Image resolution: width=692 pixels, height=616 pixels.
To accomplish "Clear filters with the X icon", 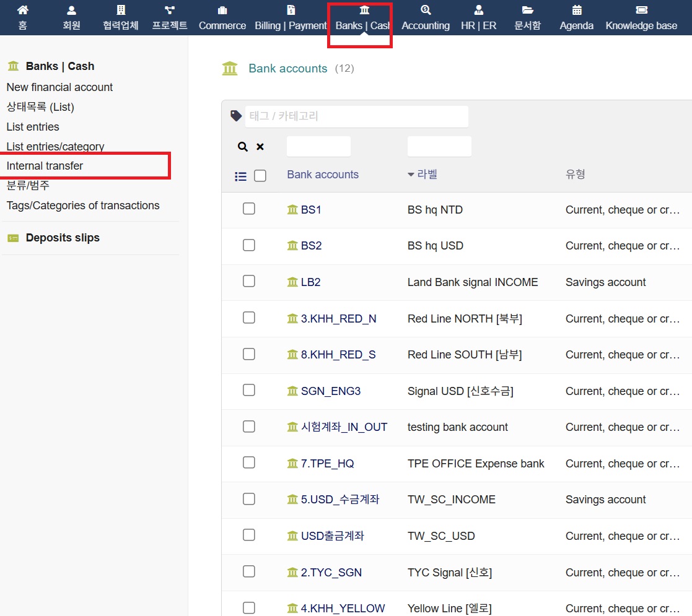I will [x=260, y=147].
